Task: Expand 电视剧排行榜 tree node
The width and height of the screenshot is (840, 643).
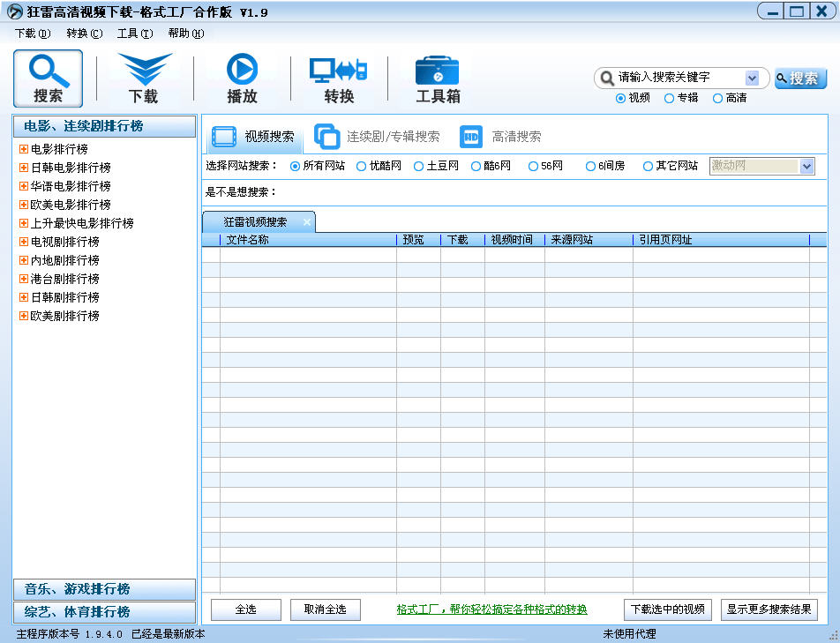Action: [24, 242]
